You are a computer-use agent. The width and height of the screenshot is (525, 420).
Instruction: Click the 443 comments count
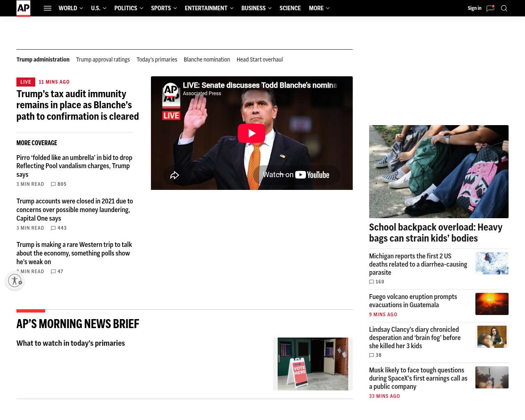(x=62, y=228)
